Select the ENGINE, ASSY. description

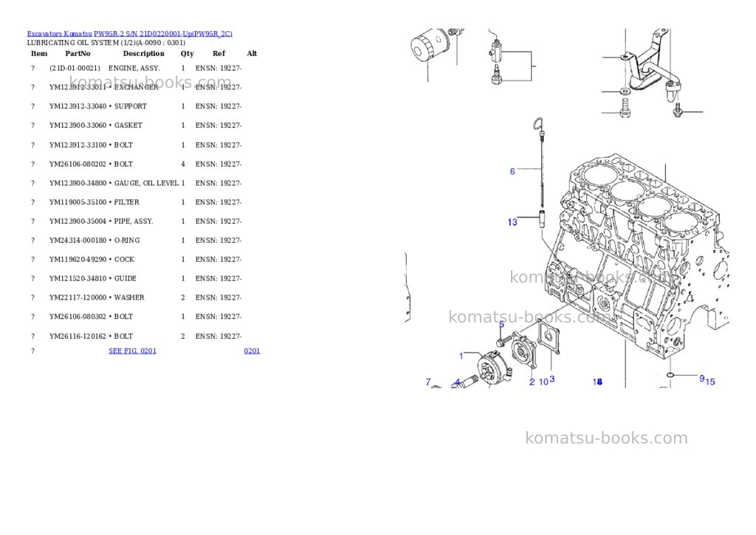pos(134,69)
